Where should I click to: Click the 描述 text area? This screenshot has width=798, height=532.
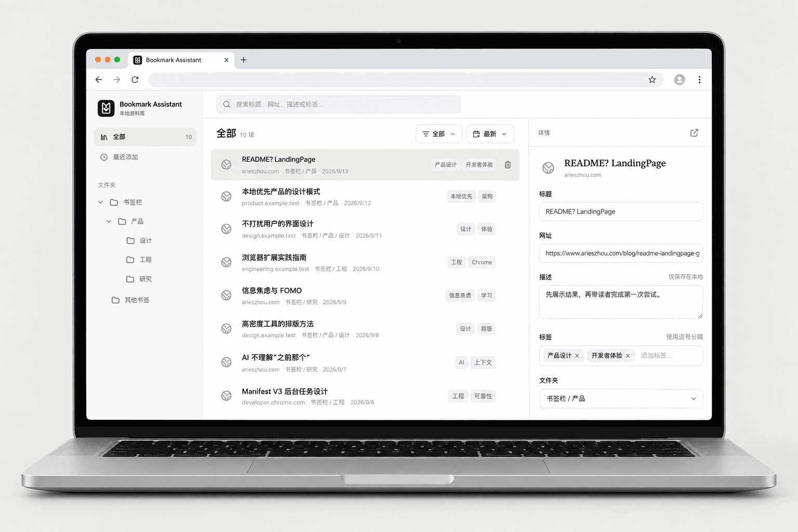coord(621,302)
